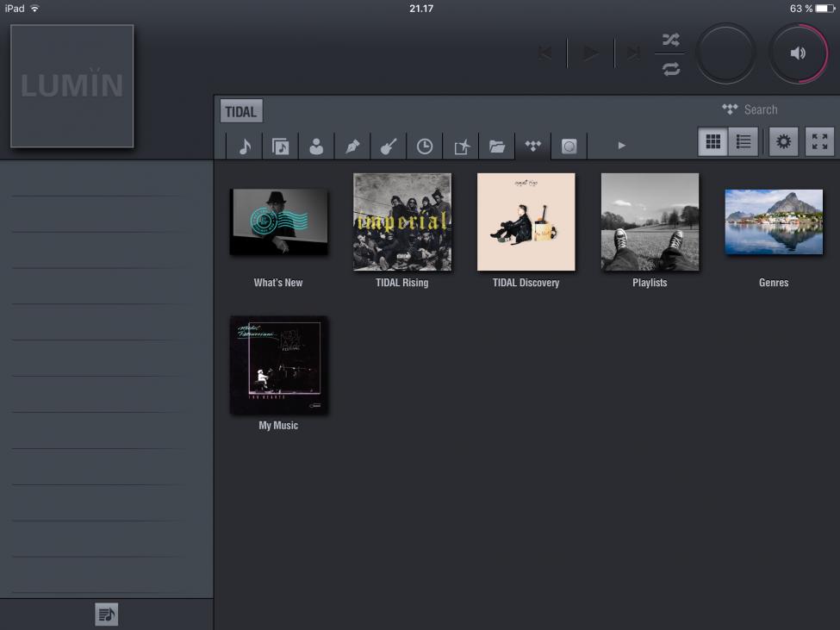Click the TIDAL Discovery label

point(526,283)
